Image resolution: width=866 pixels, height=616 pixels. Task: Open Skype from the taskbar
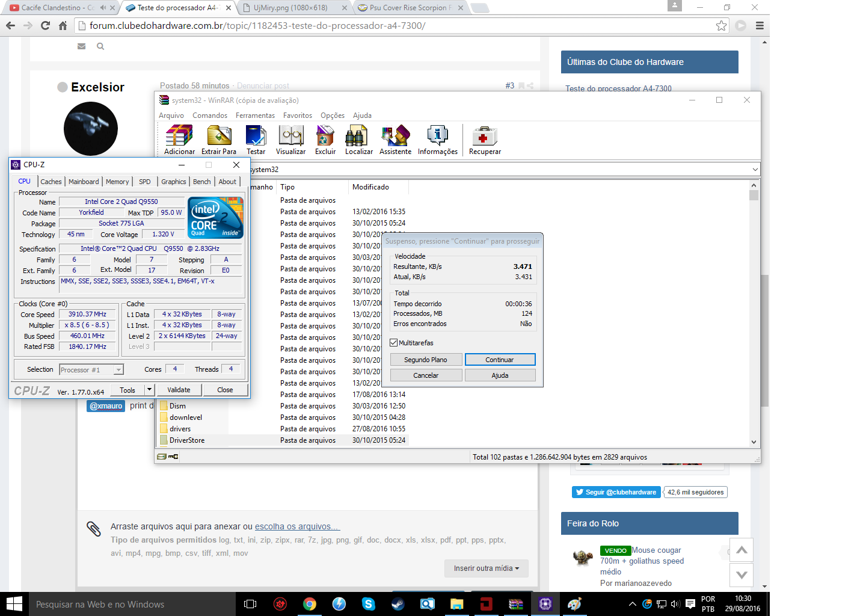click(x=369, y=604)
